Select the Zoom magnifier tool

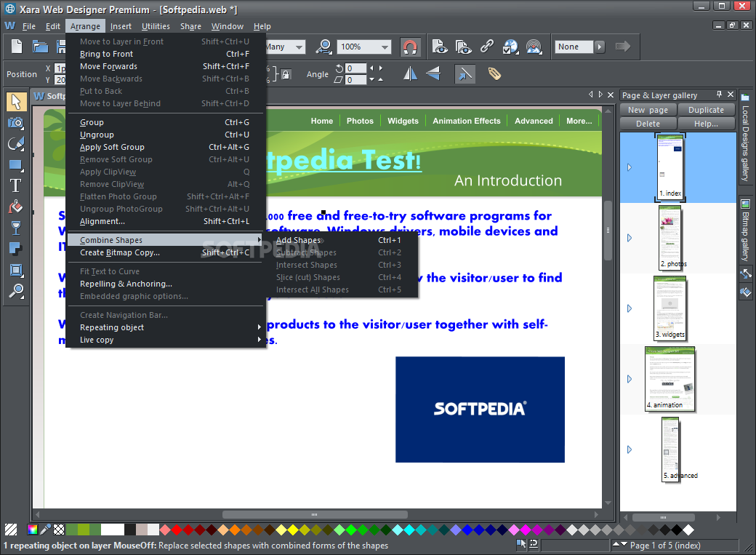[x=16, y=291]
